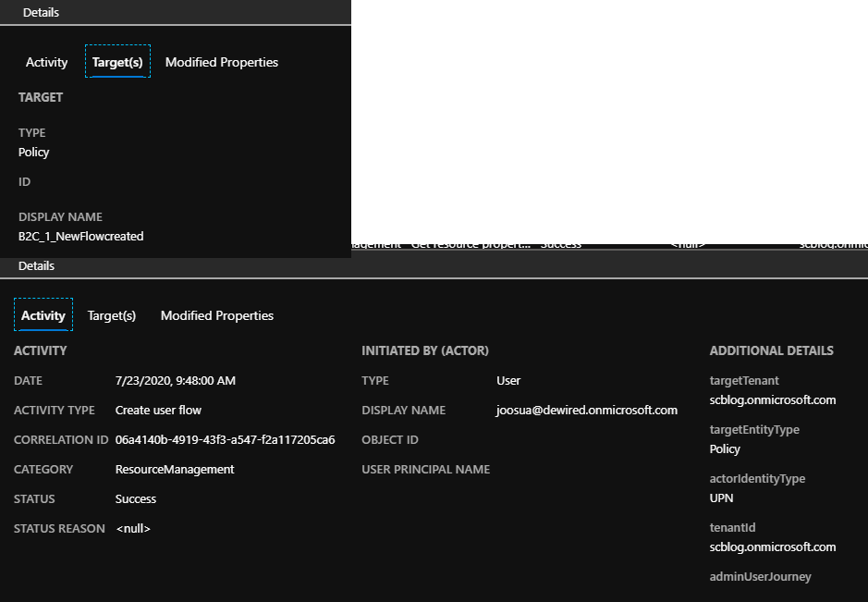The image size is (868, 602).
Task: Switch to Modified Properties in upper Details panel
Action: tap(221, 62)
